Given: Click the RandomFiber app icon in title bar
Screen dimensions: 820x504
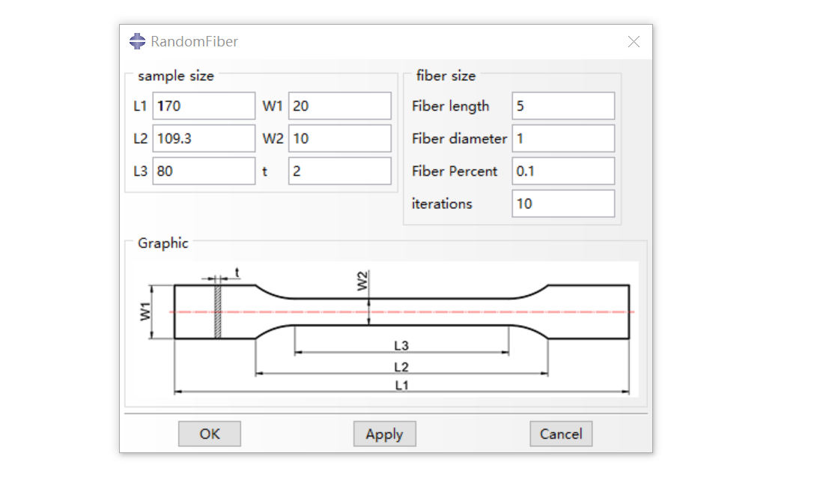Looking at the screenshot, I should 137,42.
